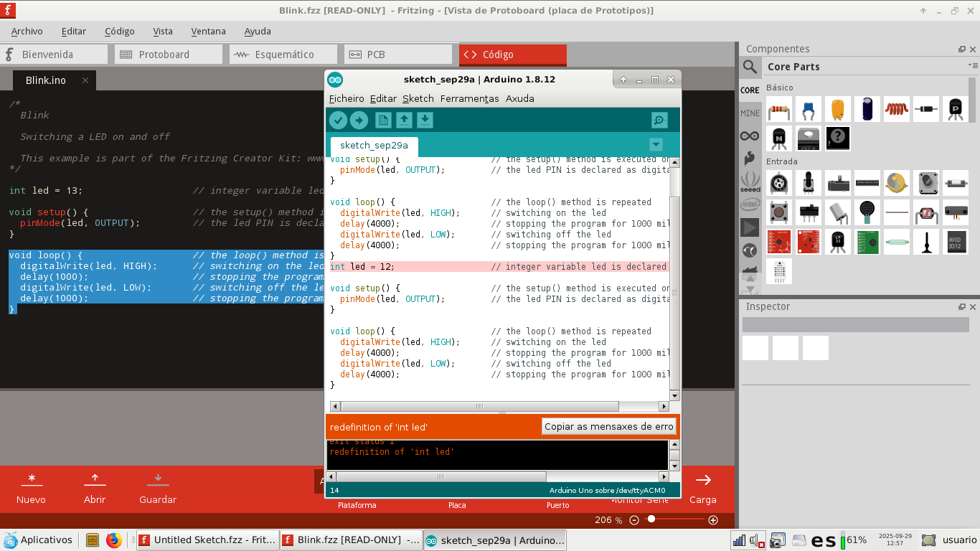Click the zoom slider handle
Viewport: 980px width, 551px height.
(651, 519)
